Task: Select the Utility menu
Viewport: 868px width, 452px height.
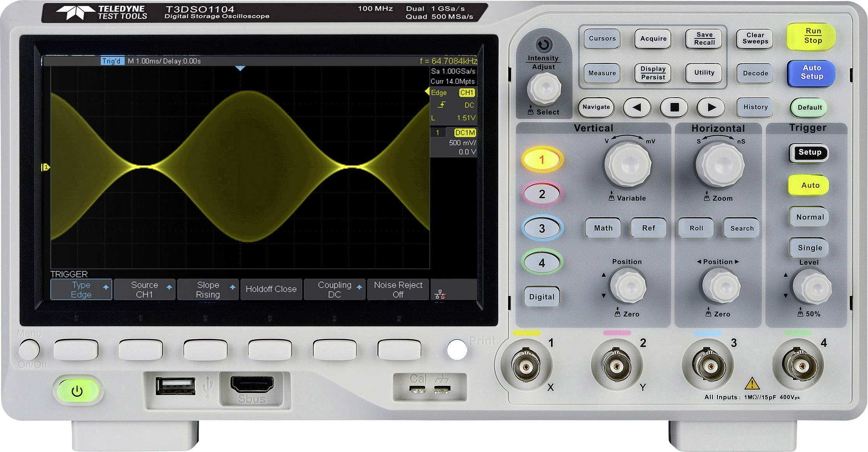Action: [x=703, y=72]
